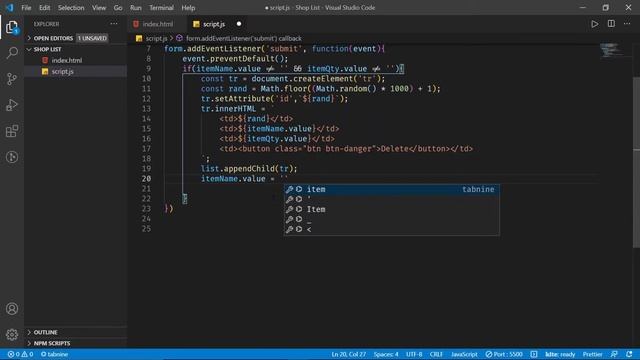Image resolution: width=640 pixels, height=360 pixels.
Task: Open editor More Actions ellipsis
Action: pyautogui.click(x=627, y=24)
